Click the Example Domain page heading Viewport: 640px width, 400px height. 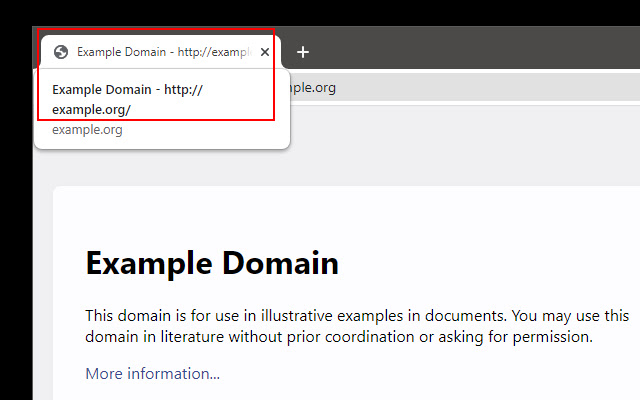212,263
